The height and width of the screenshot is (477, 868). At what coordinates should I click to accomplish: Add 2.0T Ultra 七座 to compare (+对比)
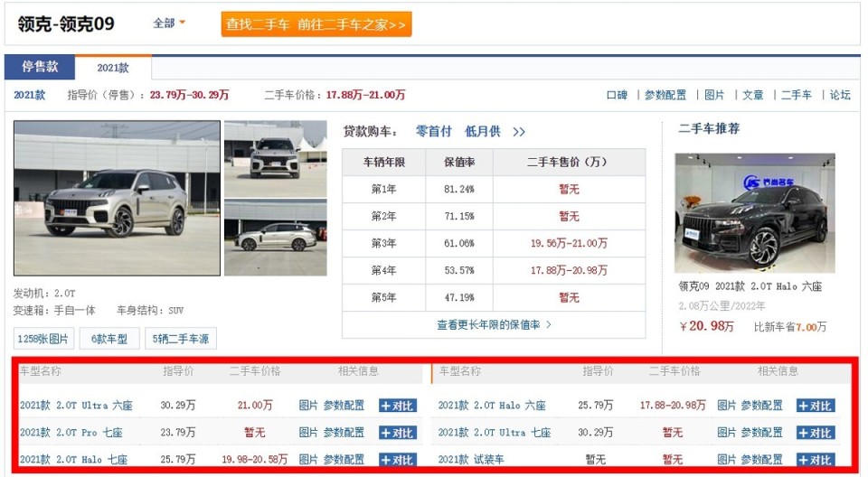pos(816,434)
